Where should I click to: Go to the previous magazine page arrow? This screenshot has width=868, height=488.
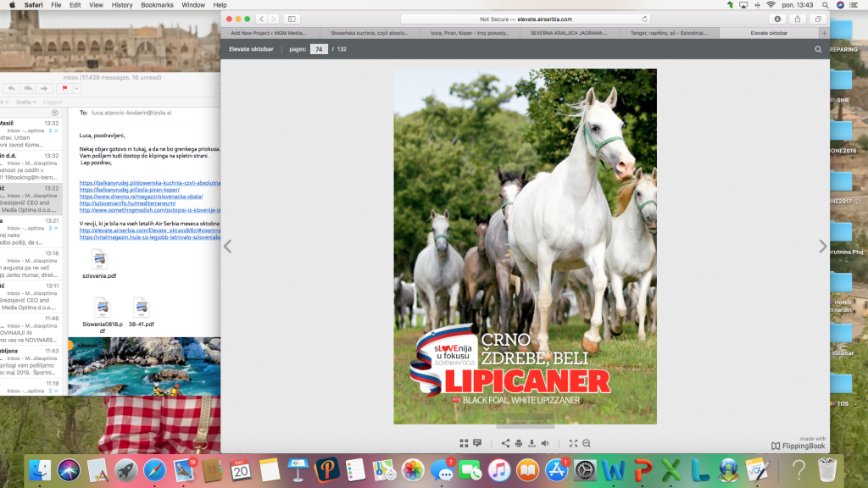click(x=227, y=247)
